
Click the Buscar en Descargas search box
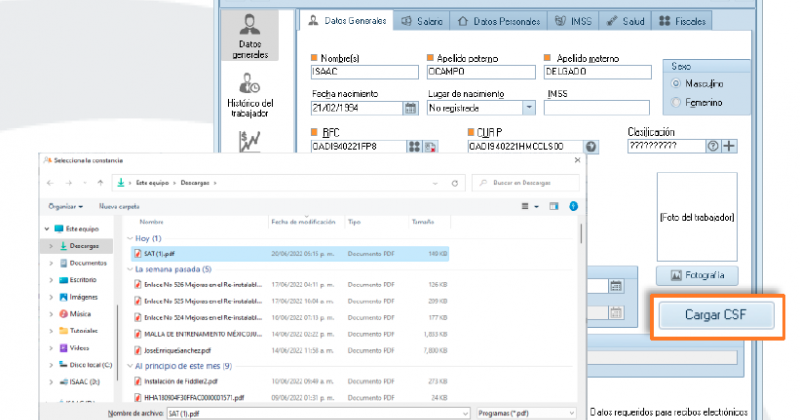click(x=526, y=183)
